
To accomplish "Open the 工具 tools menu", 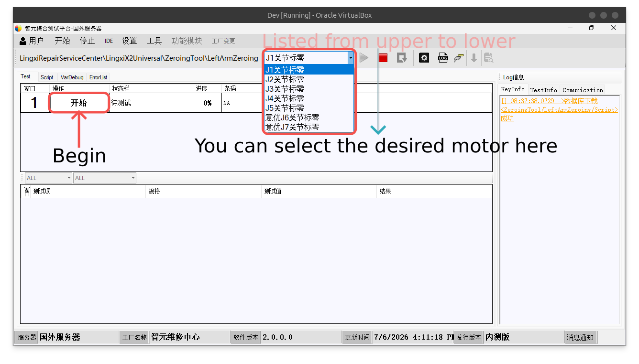I will point(154,41).
